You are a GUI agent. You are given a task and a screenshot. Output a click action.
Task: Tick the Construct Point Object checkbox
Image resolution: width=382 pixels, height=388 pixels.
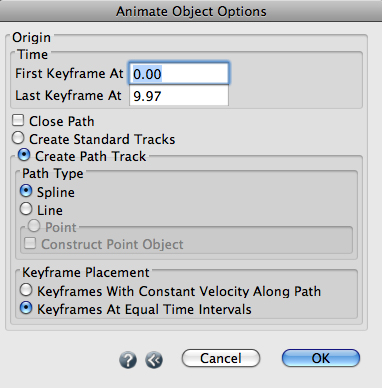30,243
